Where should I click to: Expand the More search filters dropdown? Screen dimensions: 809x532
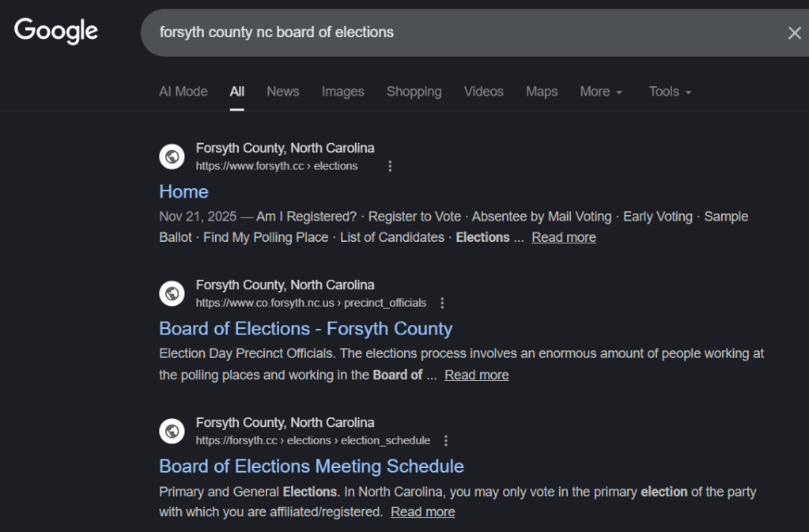pyautogui.click(x=601, y=92)
